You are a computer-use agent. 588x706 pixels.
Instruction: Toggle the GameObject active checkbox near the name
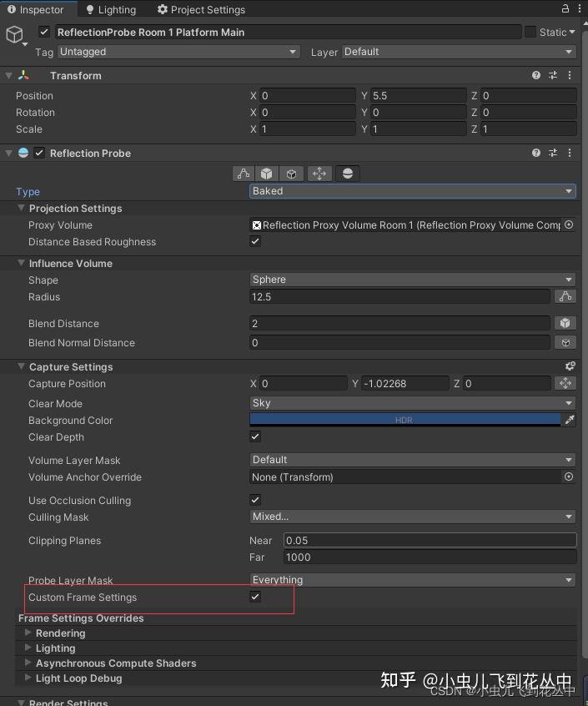click(x=44, y=32)
